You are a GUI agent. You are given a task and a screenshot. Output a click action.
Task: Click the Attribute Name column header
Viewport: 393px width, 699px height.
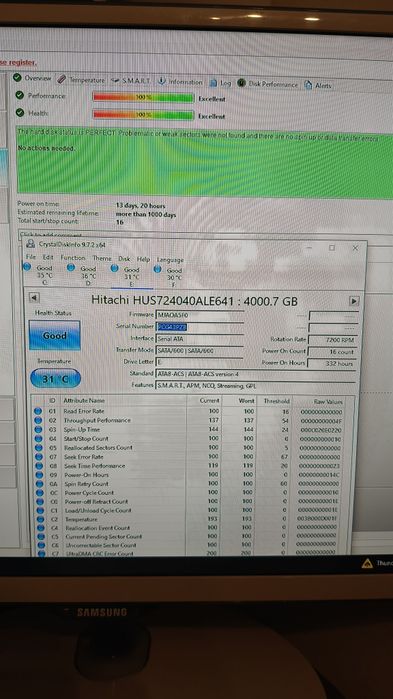[x=84, y=401]
